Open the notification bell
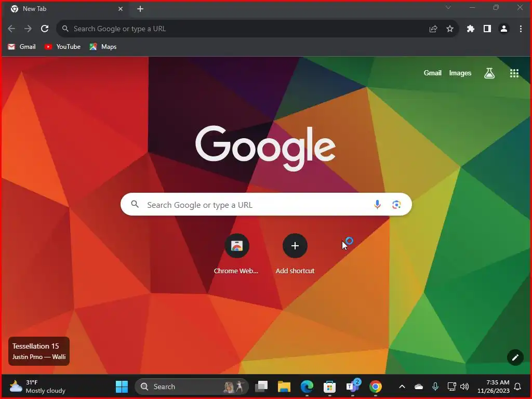532x399 pixels. pos(518,387)
